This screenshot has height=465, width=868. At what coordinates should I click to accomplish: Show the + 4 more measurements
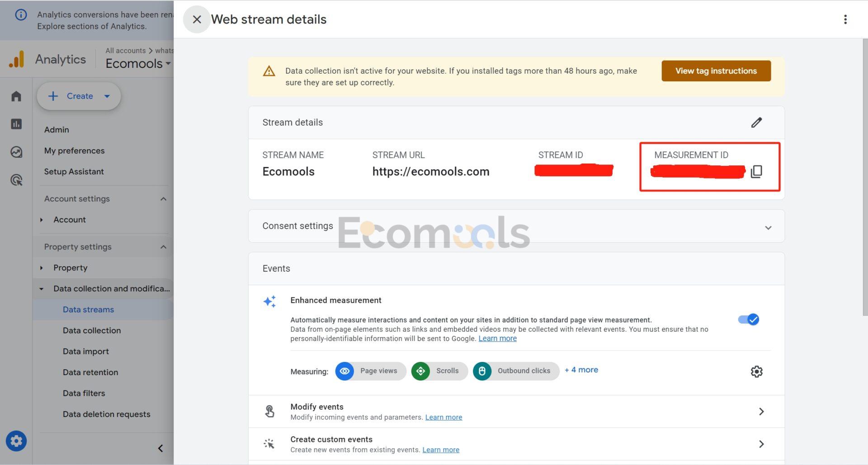click(x=581, y=370)
